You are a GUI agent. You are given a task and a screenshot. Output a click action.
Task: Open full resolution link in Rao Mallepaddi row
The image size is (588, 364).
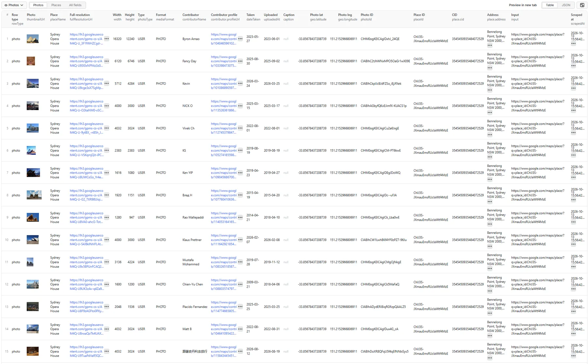[x=87, y=217]
